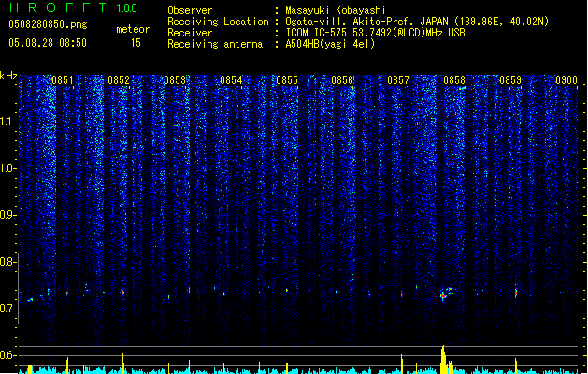Click the meteor count value 15
The height and width of the screenshot is (374, 588).
[136, 43]
